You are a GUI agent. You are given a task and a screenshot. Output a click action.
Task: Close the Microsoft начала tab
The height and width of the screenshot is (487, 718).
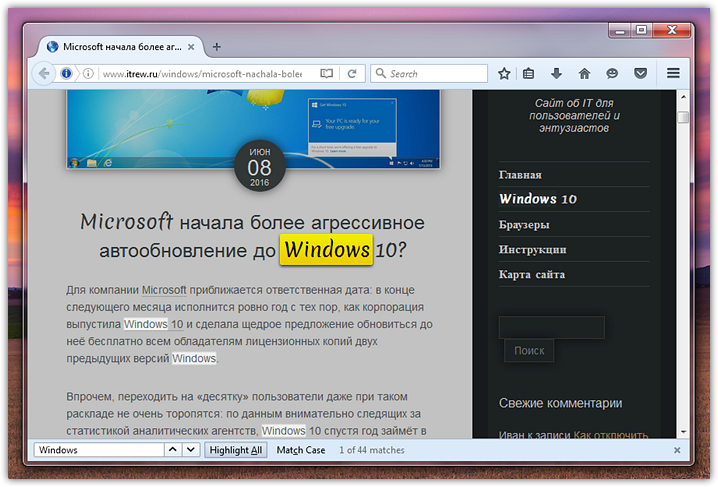191,47
